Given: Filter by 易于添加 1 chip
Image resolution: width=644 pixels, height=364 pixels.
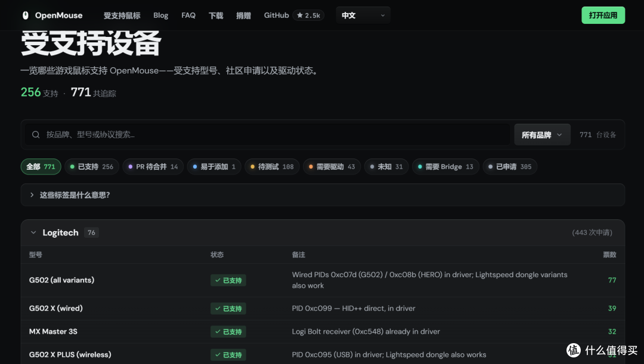Looking at the screenshot, I should 214,167.
